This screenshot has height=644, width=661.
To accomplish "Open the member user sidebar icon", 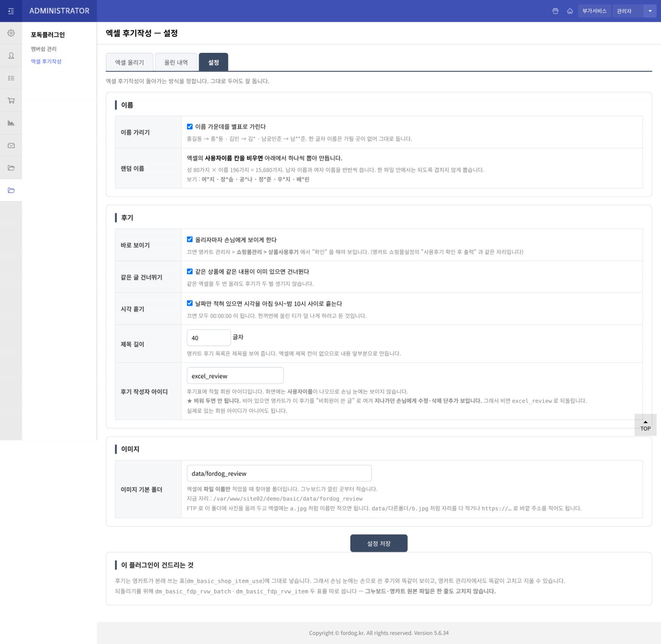I will point(11,56).
